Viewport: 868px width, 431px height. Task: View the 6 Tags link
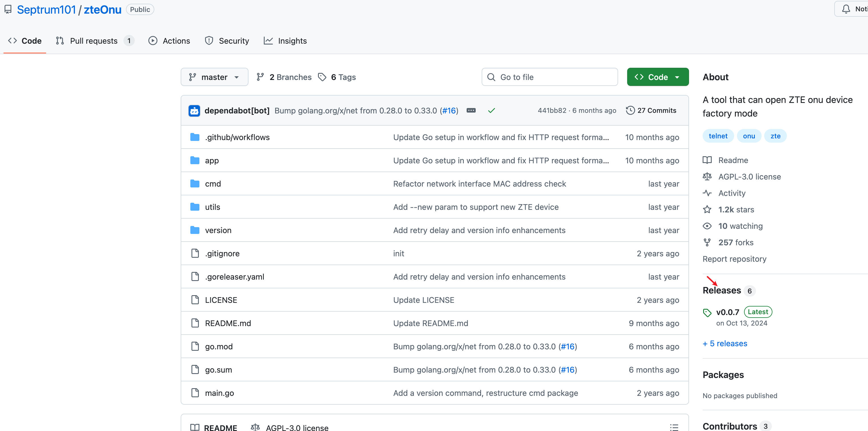point(337,77)
